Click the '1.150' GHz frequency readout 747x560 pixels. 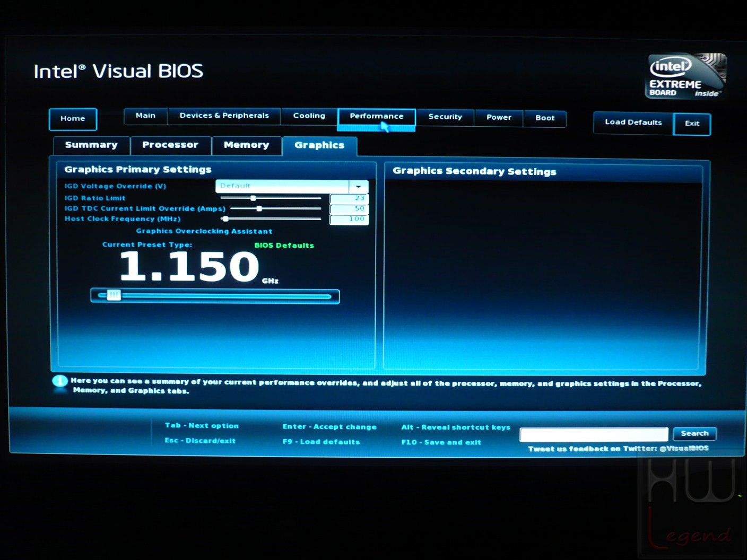click(189, 266)
